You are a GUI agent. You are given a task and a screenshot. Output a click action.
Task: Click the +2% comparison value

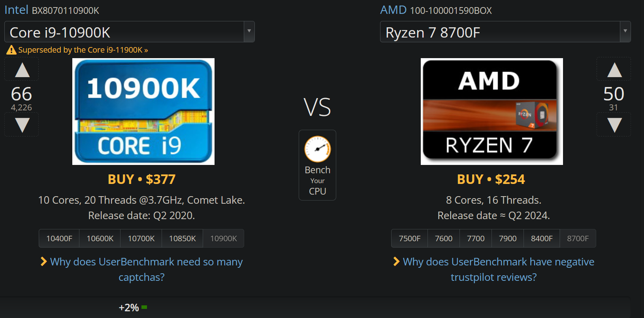coord(129,308)
